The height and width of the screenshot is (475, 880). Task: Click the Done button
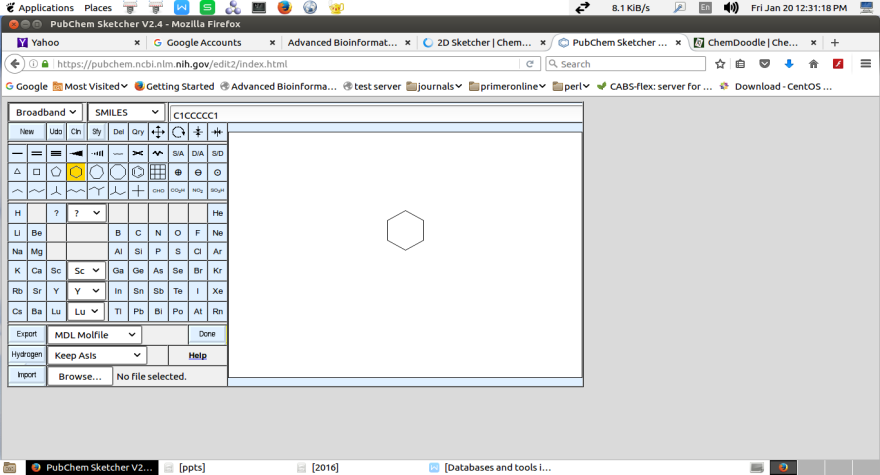207,335
